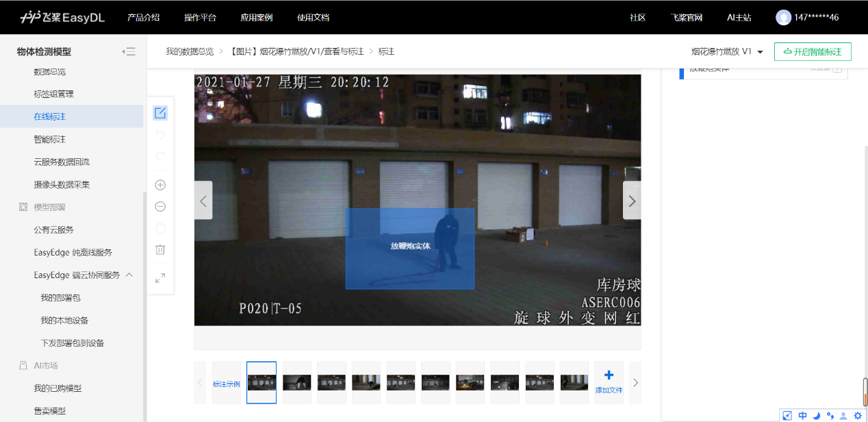The width and height of the screenshot is (868, 422).
Task: Toggle the input method moon icon
Action: click(x=816, y=416)
